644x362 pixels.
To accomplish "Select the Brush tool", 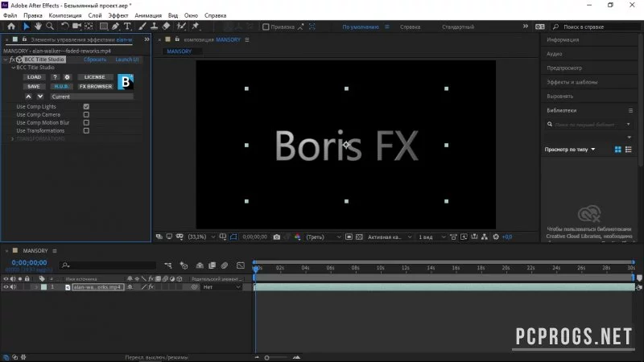I will 142,27.
